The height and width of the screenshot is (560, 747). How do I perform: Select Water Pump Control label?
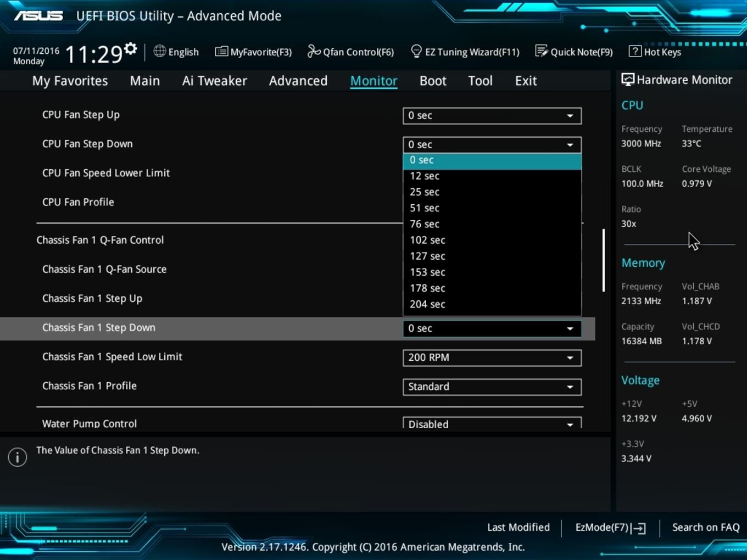tap(90, 423)
